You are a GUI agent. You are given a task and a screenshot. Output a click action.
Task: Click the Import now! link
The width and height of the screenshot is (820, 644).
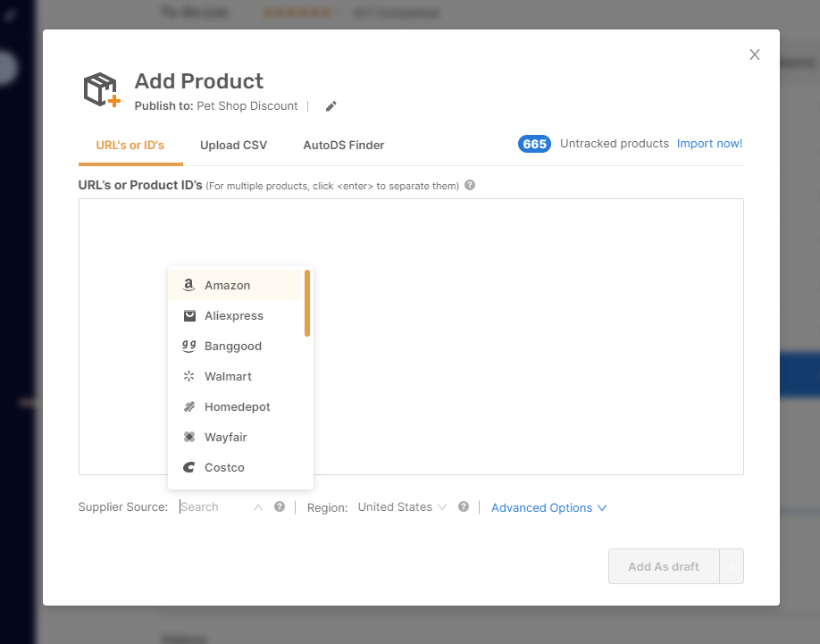(709, 144)
